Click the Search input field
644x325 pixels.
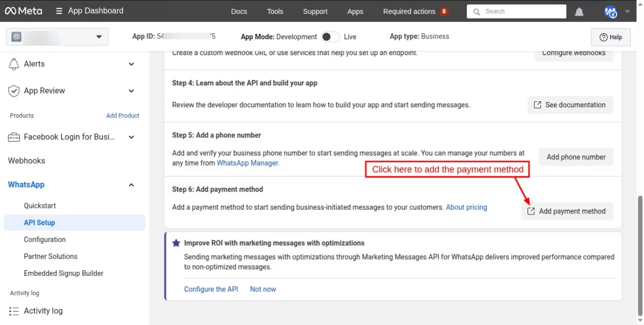point(516,11)
